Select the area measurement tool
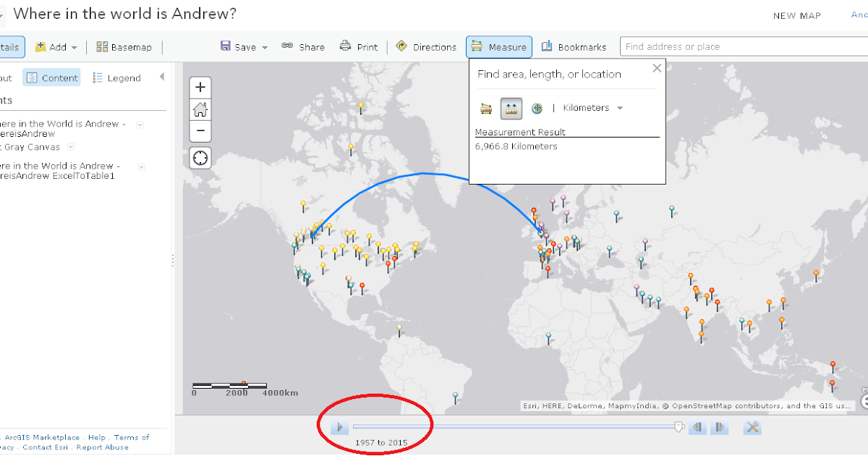The height and width of the screenshot is (456, 868). pyautogui.click(x=486, y=107)
